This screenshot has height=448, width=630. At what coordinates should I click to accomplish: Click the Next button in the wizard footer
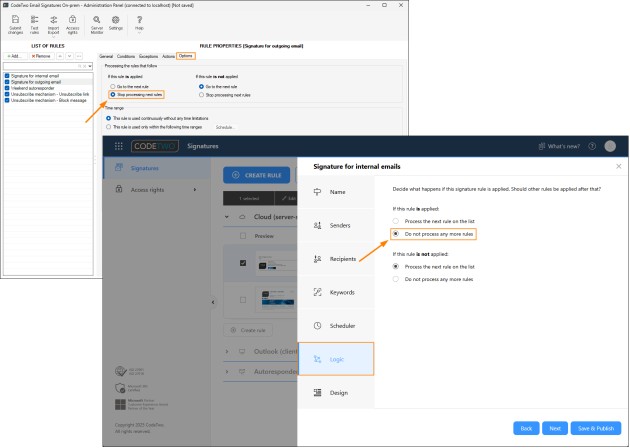point(555,428)
